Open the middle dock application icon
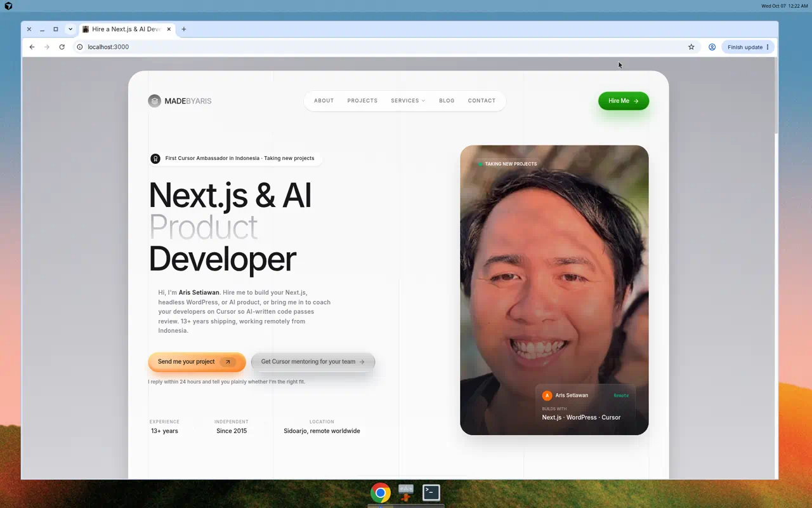Image resolution: width=812 pixels, height=508 pixels. pos(406,493)
